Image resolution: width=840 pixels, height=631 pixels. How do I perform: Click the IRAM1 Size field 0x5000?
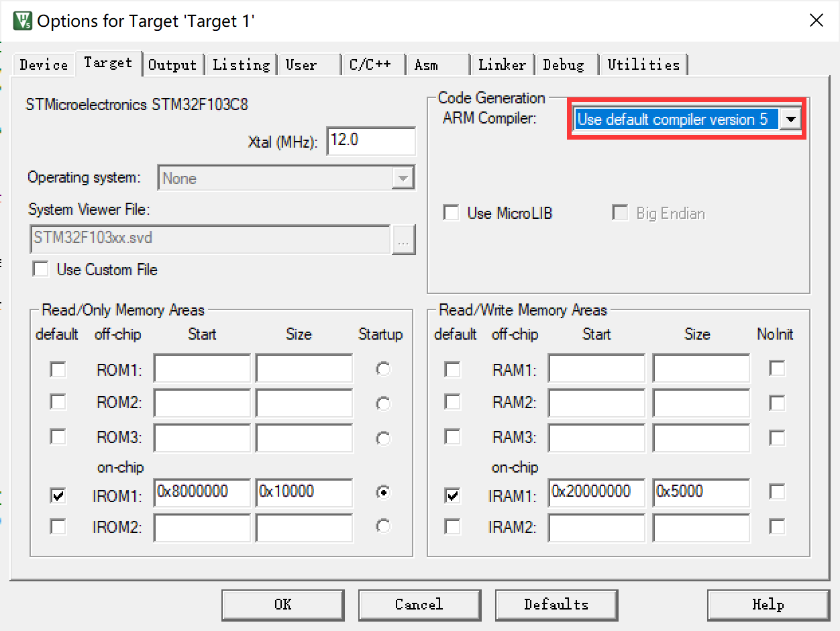(701, 493)
